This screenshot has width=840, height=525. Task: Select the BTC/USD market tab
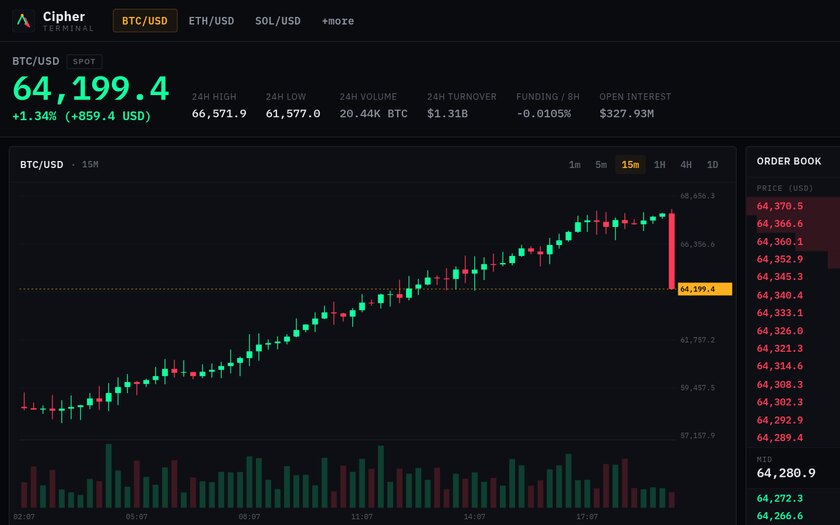pos(145,21)
